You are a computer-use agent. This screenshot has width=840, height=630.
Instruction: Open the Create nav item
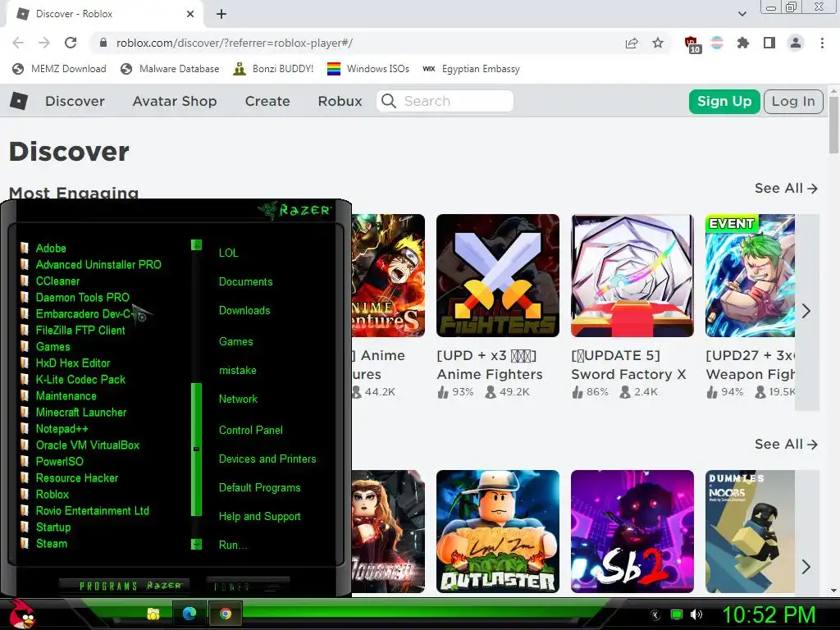click(x=267, y=101)
